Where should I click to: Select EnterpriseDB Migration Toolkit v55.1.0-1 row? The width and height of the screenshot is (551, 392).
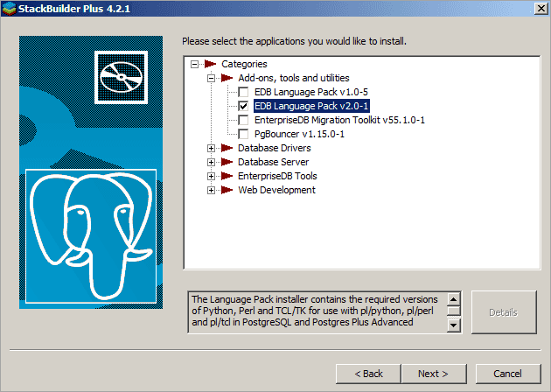340,120
